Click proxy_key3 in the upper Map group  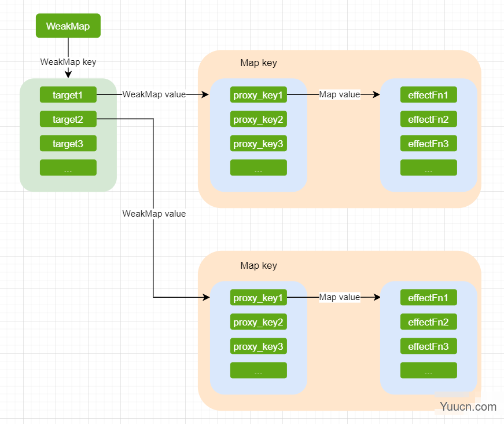(258, 144)
